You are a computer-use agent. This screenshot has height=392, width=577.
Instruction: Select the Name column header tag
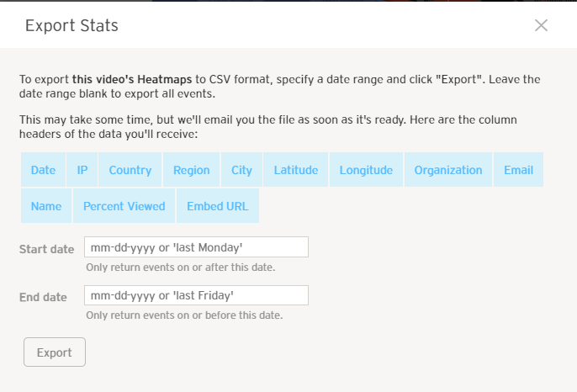(x=46, y=206)
